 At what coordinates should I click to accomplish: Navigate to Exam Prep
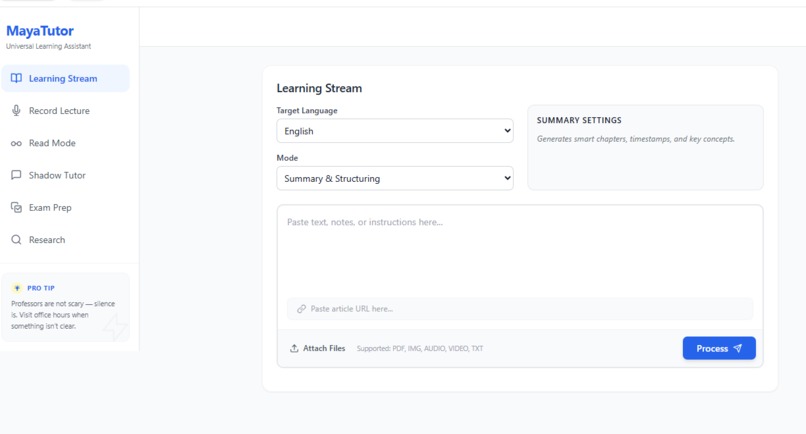[x=65, y=208]
